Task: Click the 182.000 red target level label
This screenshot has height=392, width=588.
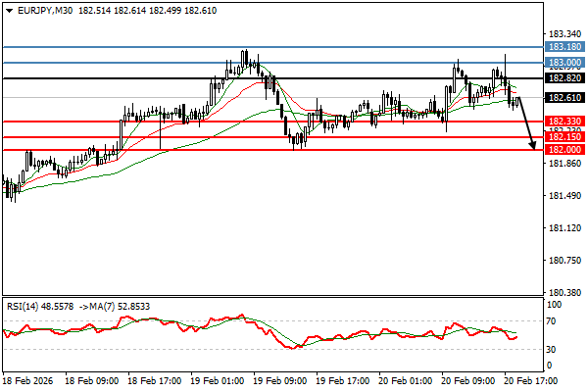Action: click(563, 149)
